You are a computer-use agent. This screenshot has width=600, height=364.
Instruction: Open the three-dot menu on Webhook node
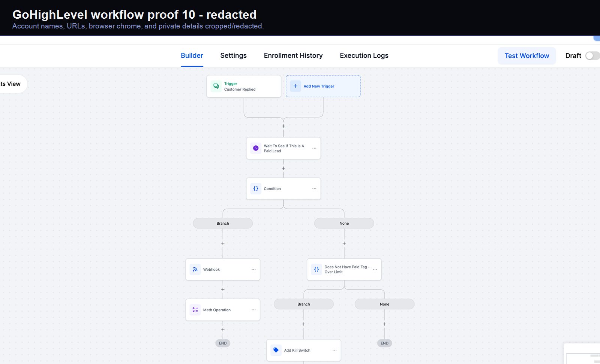pos(253,270)
